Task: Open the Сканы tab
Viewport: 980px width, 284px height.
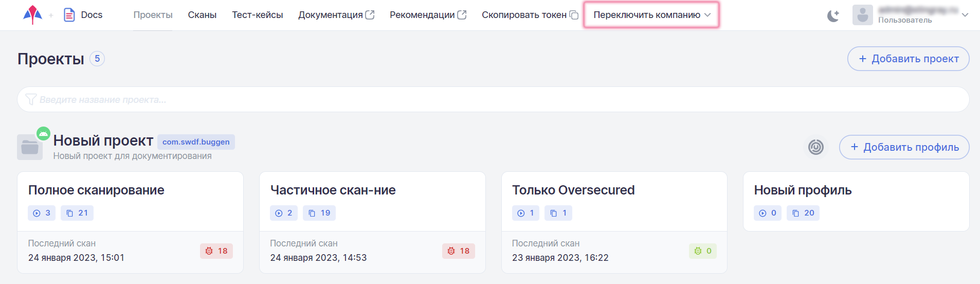Action: click(x=202, y=15)
